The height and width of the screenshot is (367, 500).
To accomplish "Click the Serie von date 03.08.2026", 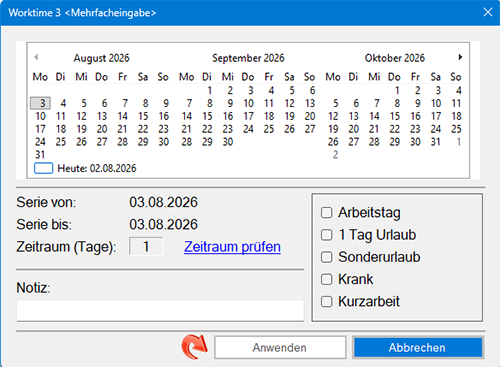I will [x=164, y=202].
